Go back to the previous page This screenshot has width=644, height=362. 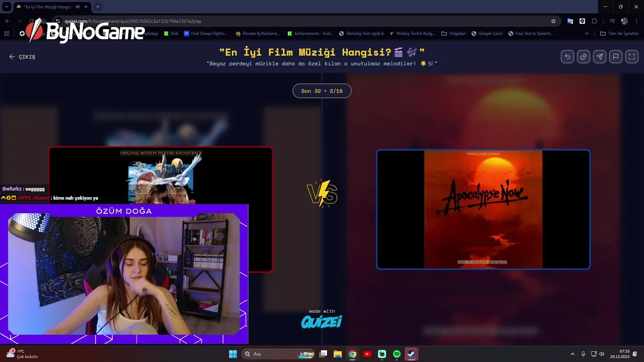click(7, 21)
